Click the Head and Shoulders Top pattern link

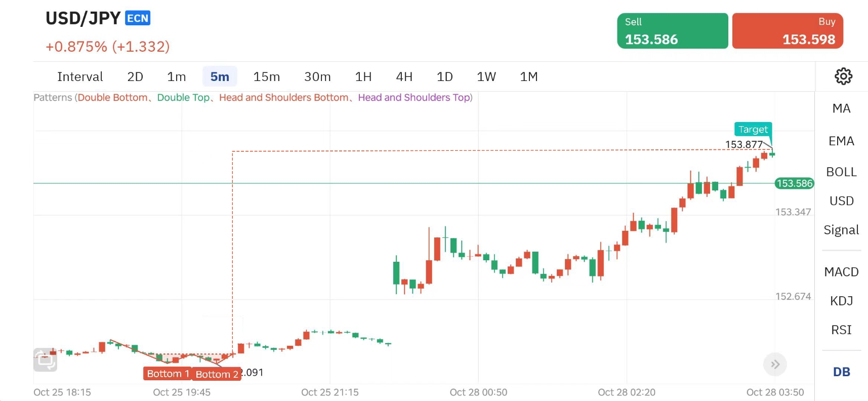tap(414, 98)
